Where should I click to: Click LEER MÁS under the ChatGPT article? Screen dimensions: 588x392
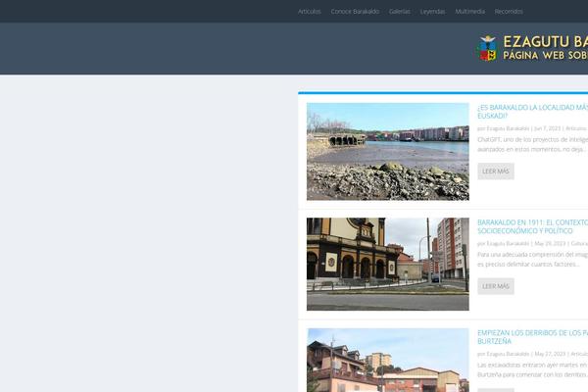pos(496,171)
